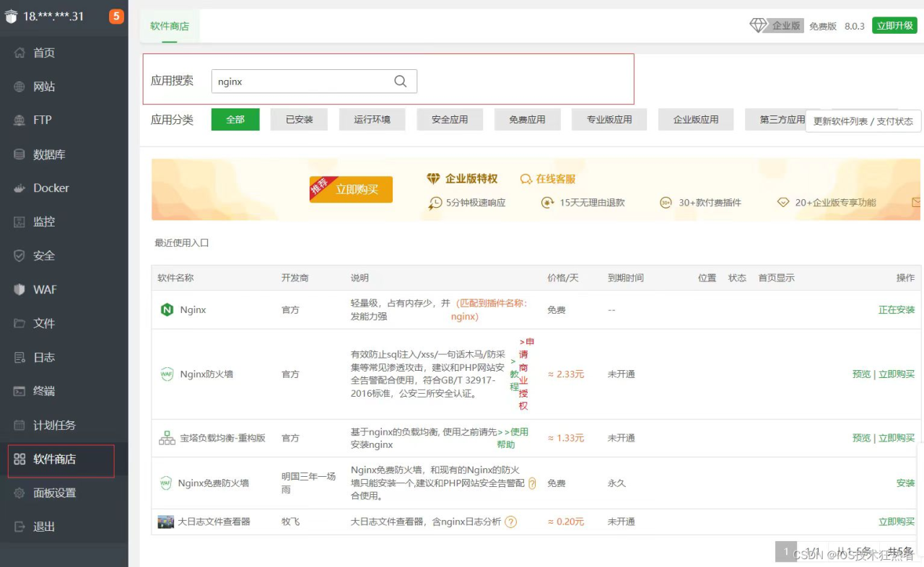Click the 应用搜索 input field
This screenshot has height=567, width=924.
click(x=303, y=82)
